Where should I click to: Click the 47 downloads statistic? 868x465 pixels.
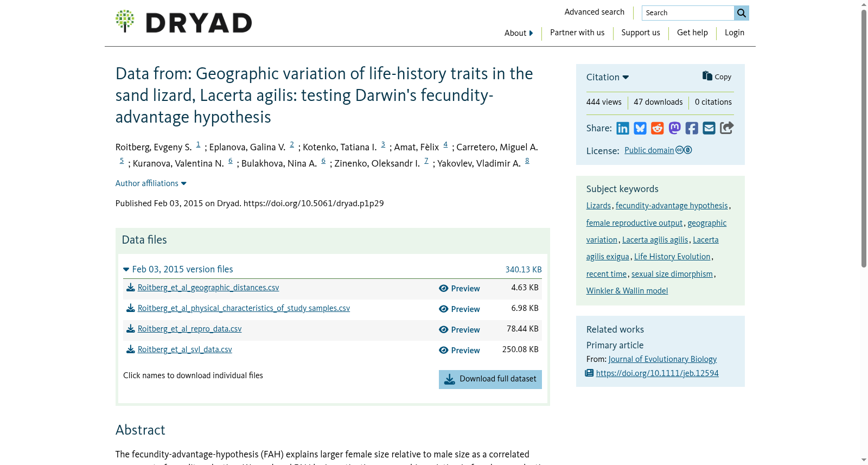658,102
